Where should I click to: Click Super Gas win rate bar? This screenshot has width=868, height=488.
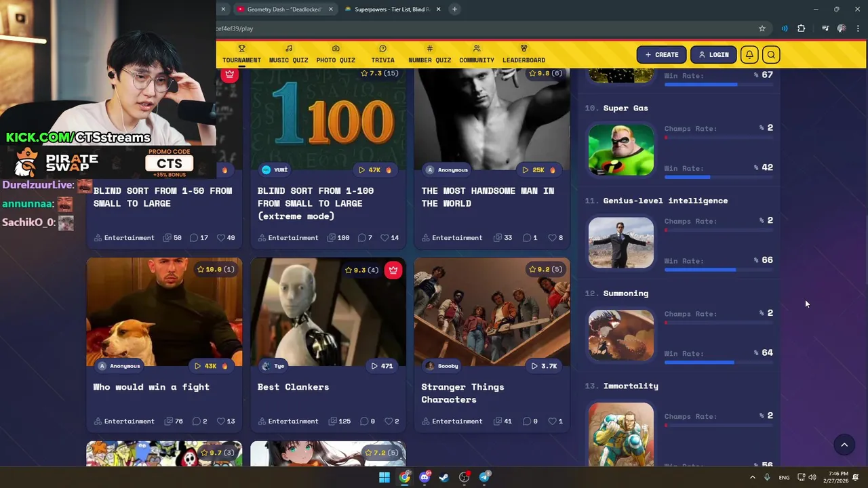719,177
